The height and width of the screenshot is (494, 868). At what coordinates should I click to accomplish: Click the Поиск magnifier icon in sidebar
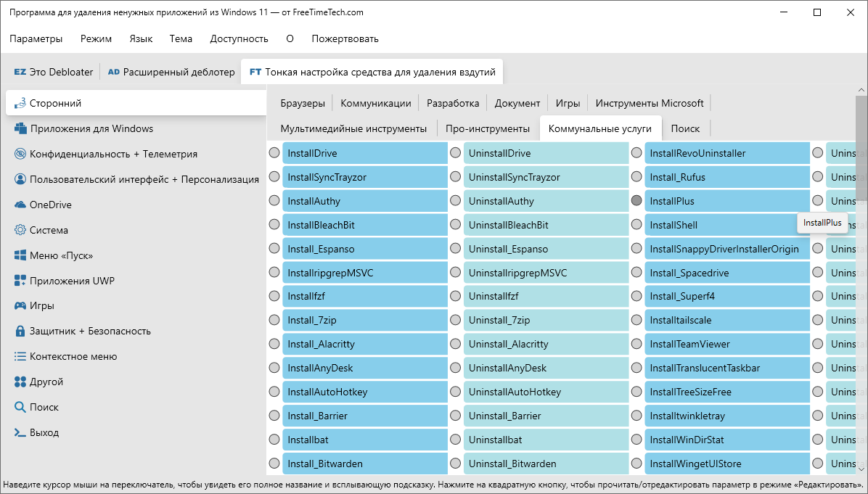(x=20, y=407)
